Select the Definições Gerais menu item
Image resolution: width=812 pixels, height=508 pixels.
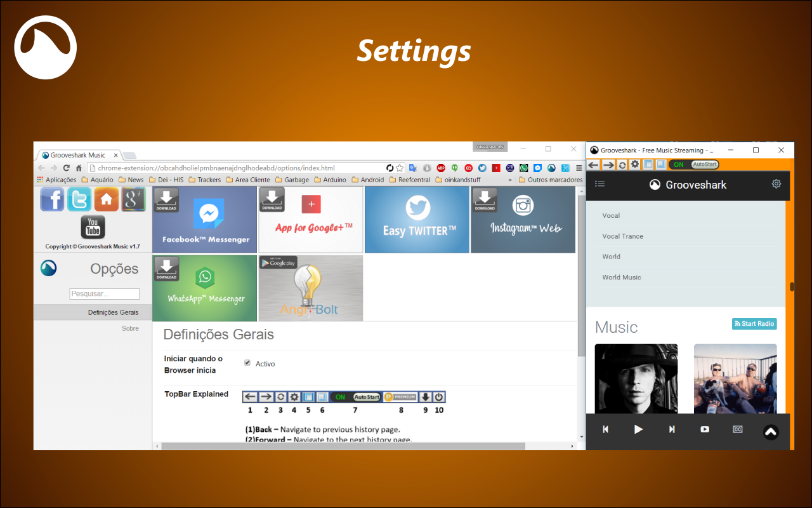pyautogui.click(x=93, y=312)
